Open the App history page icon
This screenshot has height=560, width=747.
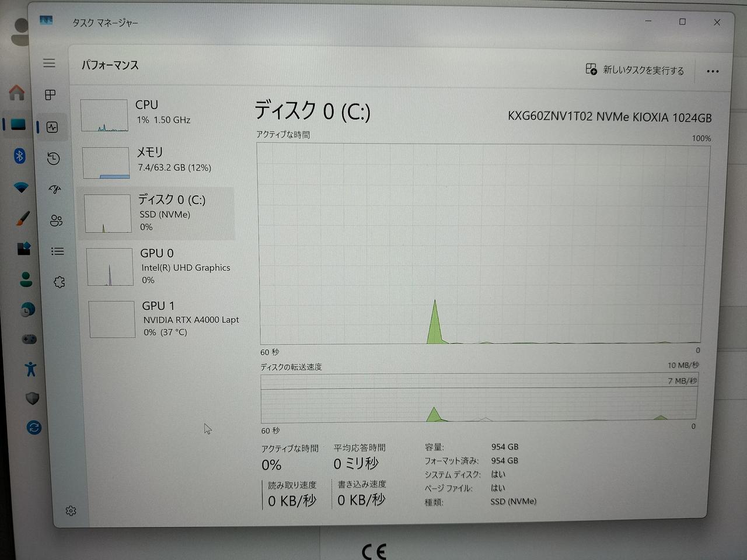pyautogui.click(x=54, y=158)
